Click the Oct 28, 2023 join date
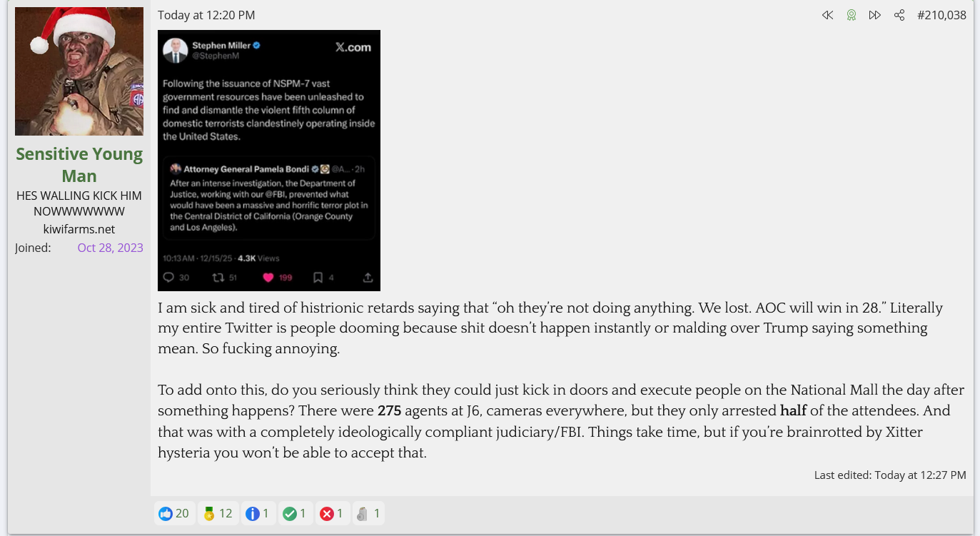The image size is (980, 536). tap(110, 248)
